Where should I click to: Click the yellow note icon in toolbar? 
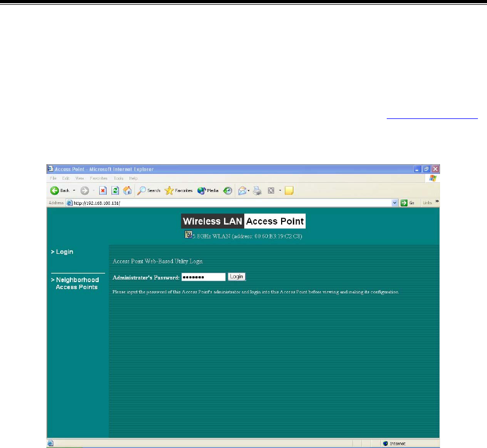(x=289, y=190)
